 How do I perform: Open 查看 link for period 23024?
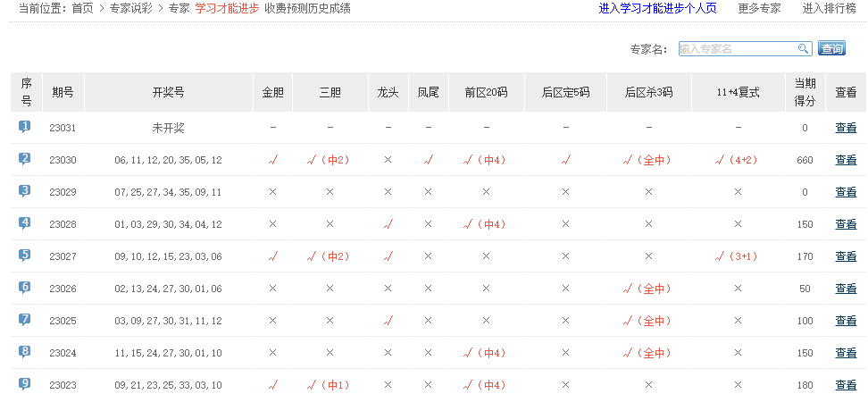[845, 353]
